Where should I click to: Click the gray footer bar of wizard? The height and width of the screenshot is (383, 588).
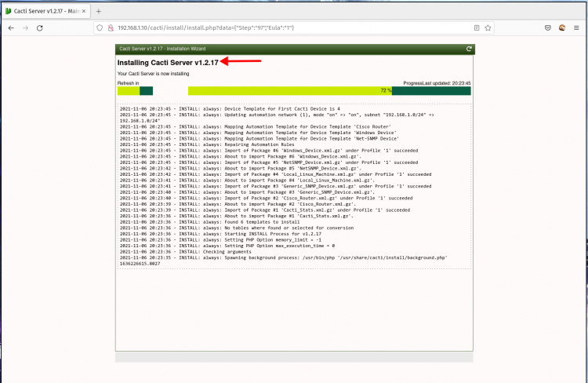click(294, 357)
